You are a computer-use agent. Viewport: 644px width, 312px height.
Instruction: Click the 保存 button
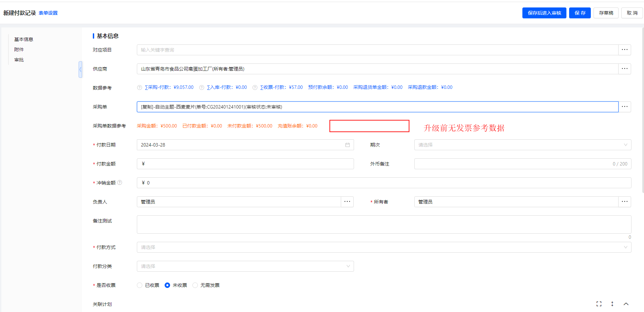point(580,13)
